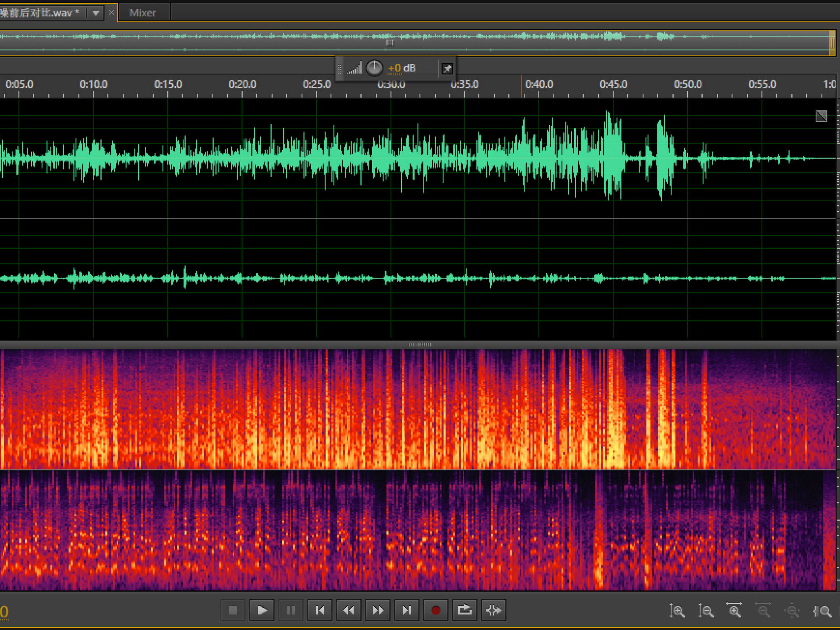Zoom out amplitude icon

[706, 610]
